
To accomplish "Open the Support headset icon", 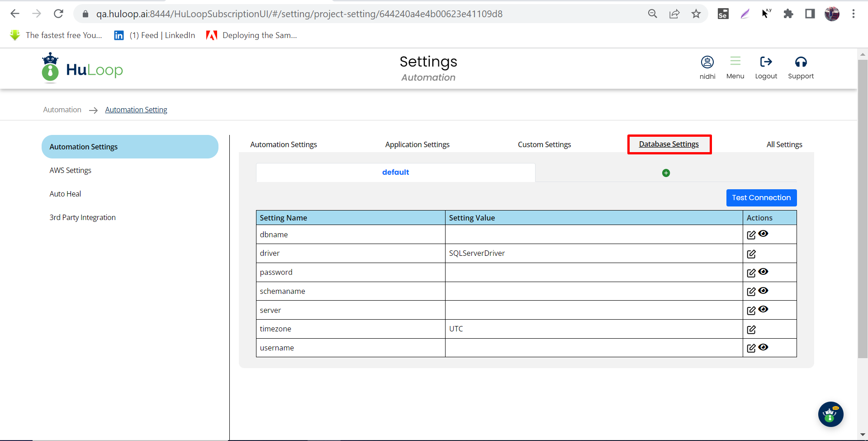I will (801, 62).
